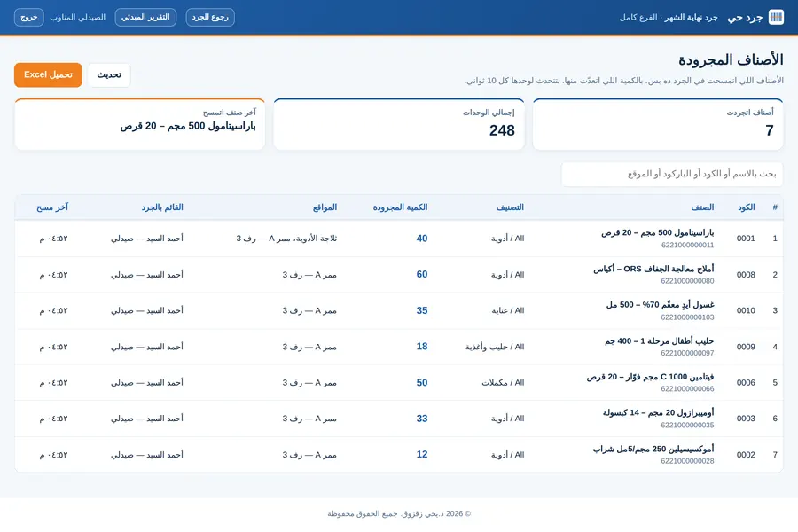Click counted quantity 50 for فيتامين C
Viewport: 798px width, 532px height.
tap(422, 383)
